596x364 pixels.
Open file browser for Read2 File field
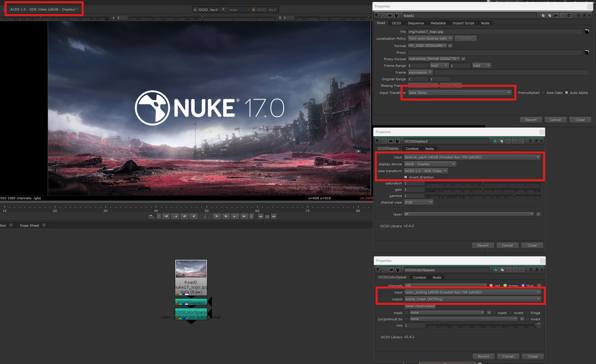(x=587, y=31)
